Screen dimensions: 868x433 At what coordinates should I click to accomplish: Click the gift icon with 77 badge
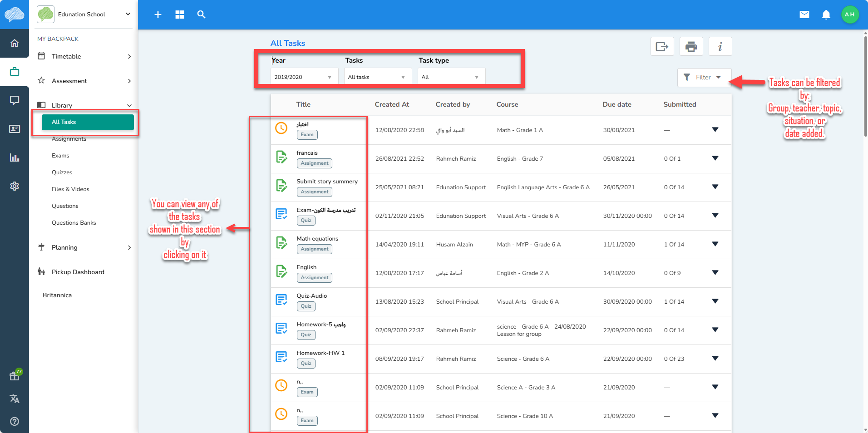click(15, 375)
